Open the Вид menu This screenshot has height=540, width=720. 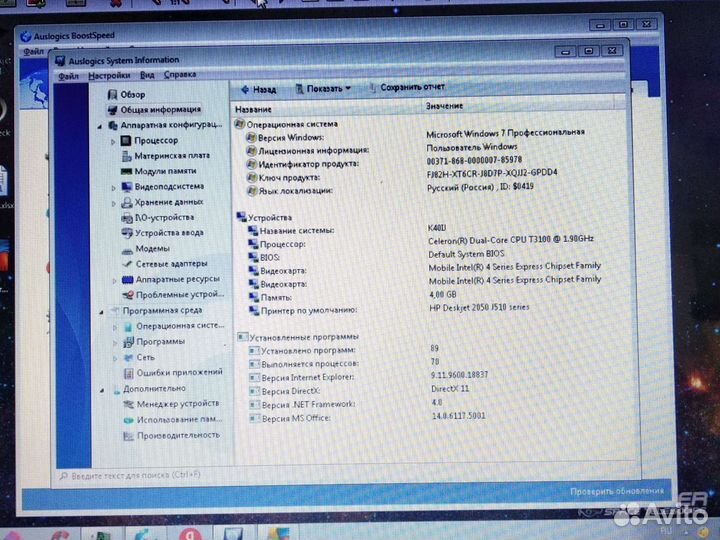pos(147,75)
